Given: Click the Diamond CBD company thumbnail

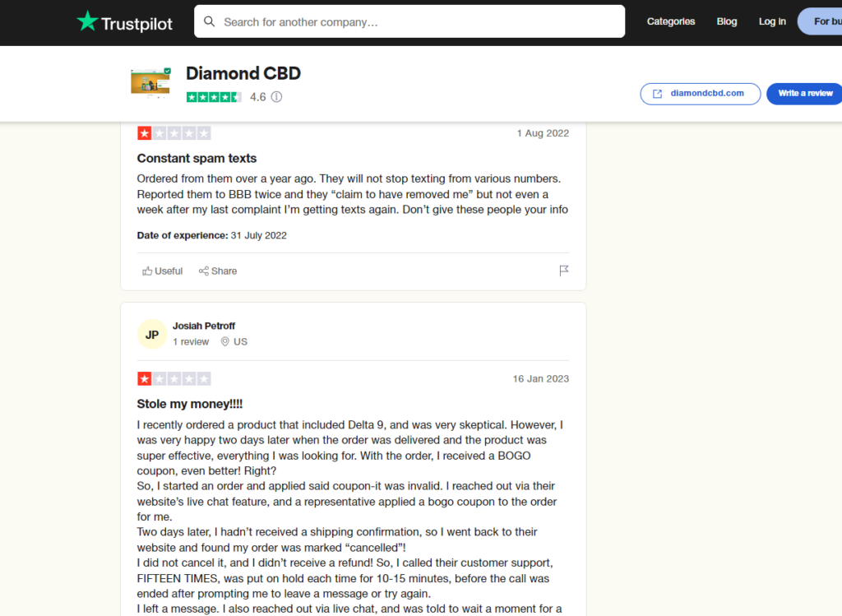Looking at the screenshot, I should [151, 83].
